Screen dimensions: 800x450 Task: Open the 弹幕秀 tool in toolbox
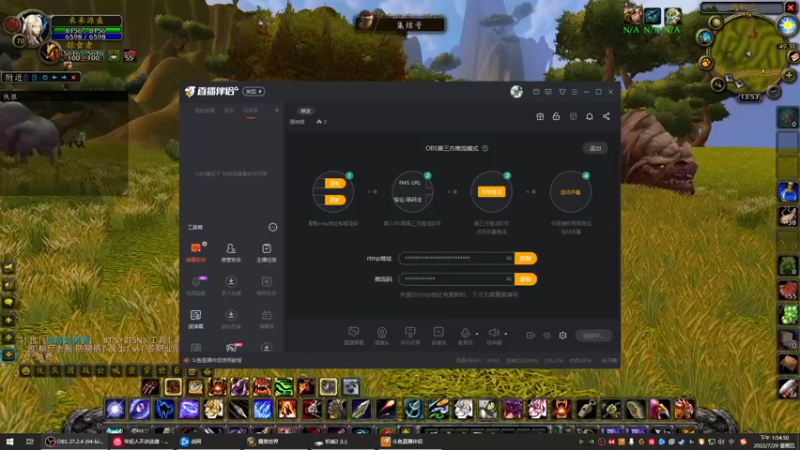click(x=266, y=318)
